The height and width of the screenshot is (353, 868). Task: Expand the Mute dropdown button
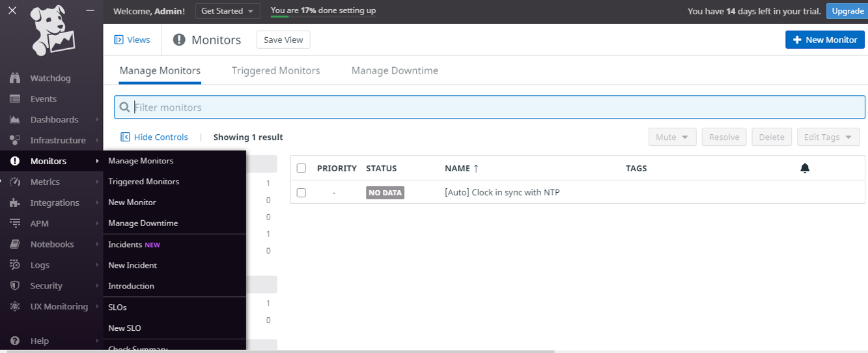672,137
